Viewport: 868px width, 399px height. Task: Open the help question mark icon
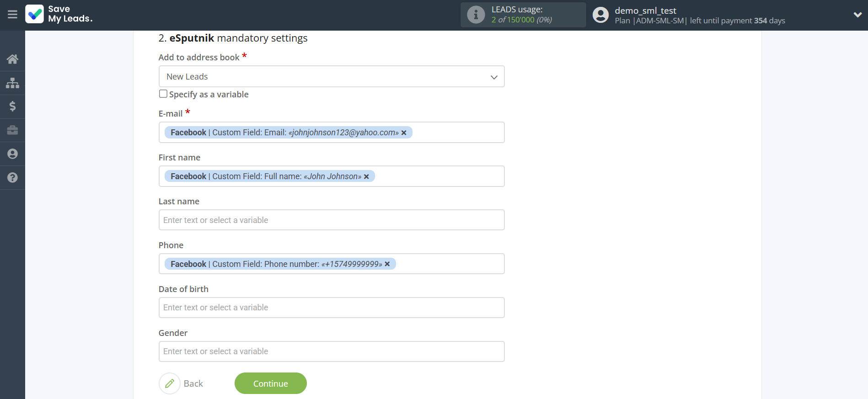[12, 178]
